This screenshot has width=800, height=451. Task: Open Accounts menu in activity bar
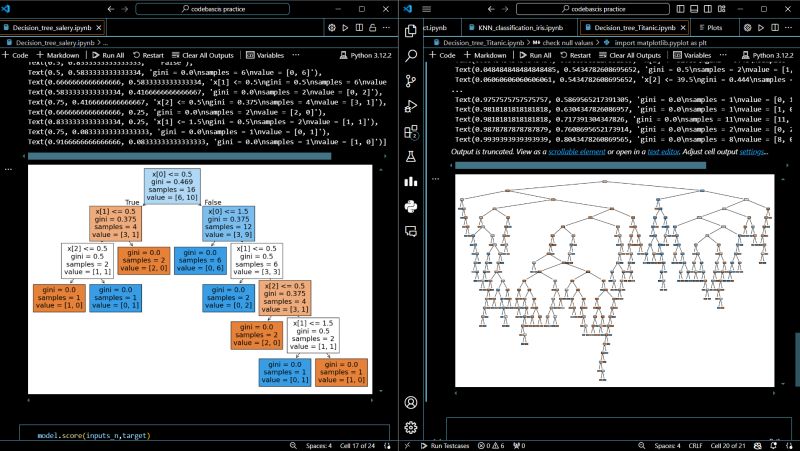(411, 402)
